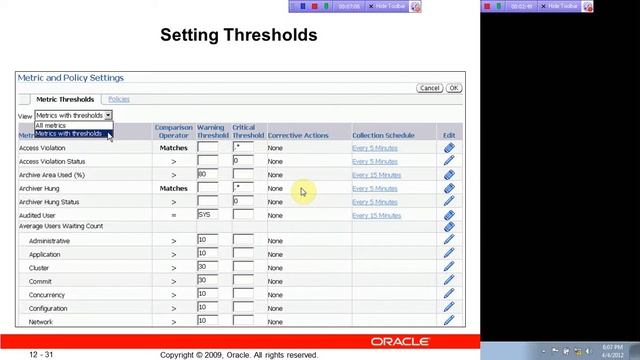Edit Concurrency row with pencil icon
The height and width of the screenshot is (360, 640).
pos(449,294)
